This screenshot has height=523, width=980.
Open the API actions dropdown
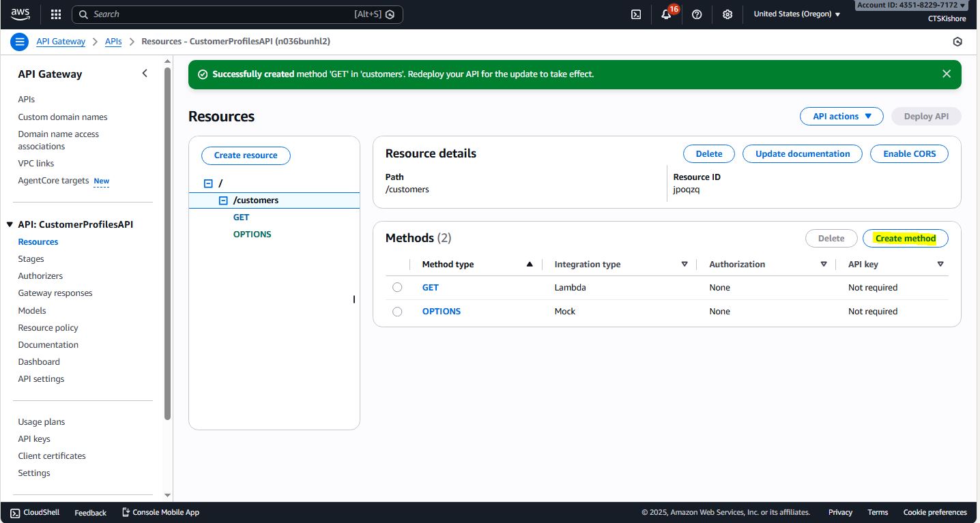pyautogui.click(x=841, y=117)
